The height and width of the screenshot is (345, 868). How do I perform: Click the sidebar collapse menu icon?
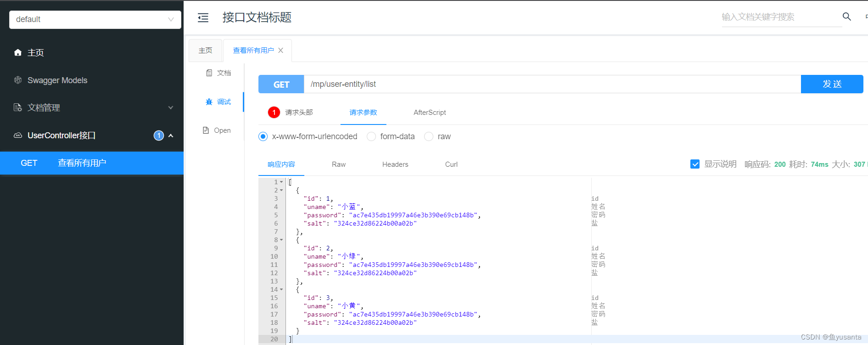pyautogui.click(x=203, y=18)
